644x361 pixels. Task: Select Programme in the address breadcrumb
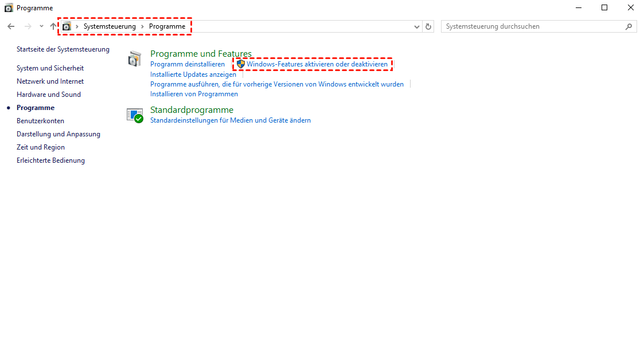(167, 26)
